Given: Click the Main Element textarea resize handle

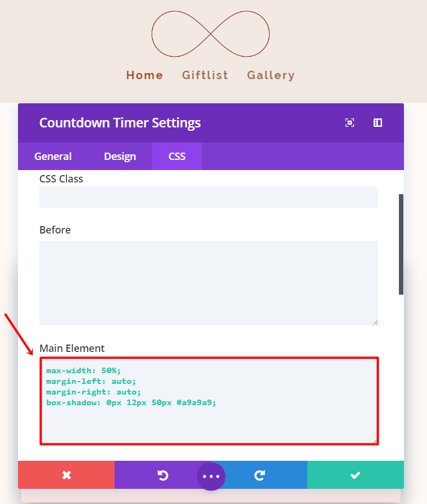Looking at the screenshot, I should click(x=375, y=441).
